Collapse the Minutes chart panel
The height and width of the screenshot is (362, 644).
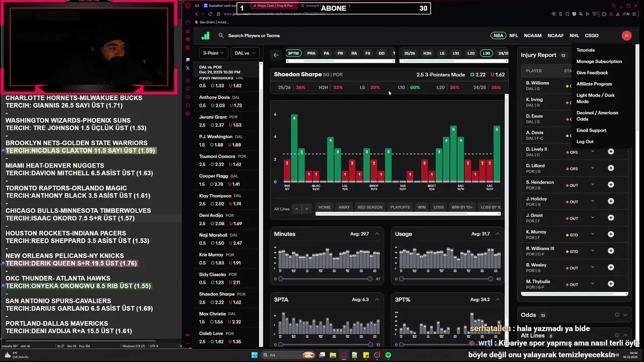click(377, 234)
